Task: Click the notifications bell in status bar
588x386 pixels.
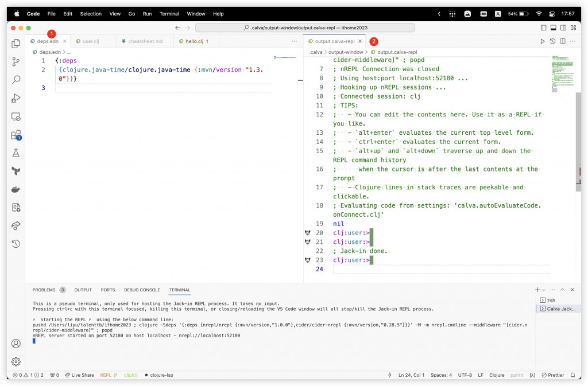Action: (x=572, y=375)
